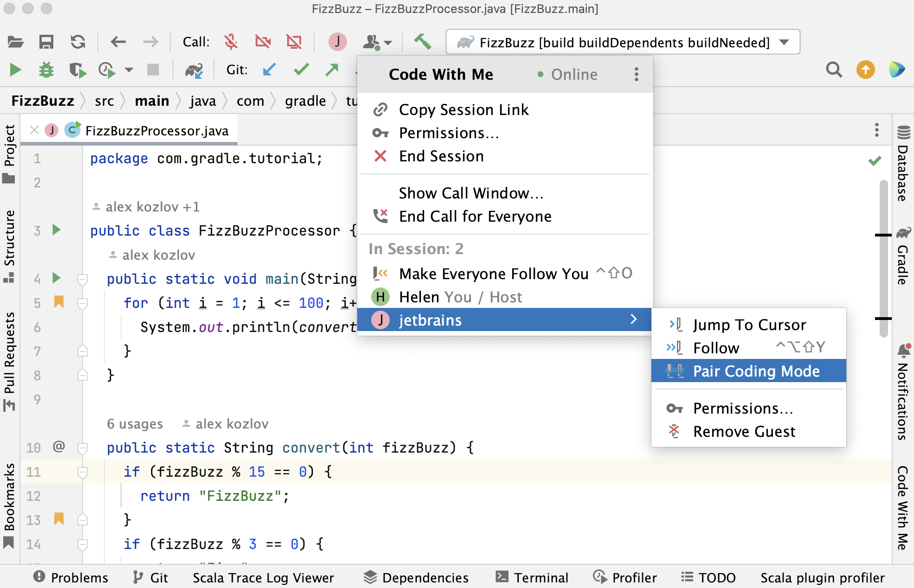
Task: Expand the jetbrains guest submenu
Action: [x=505, y=320]
